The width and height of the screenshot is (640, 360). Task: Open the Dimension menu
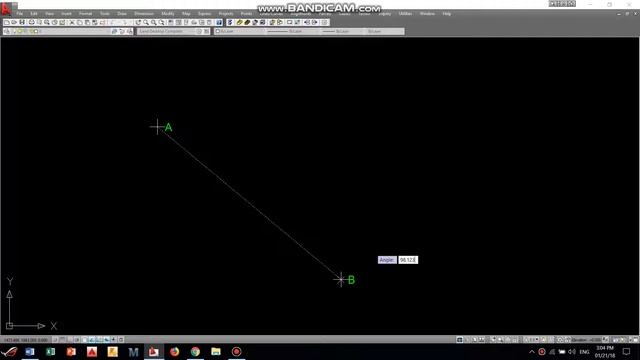point(144,14)
